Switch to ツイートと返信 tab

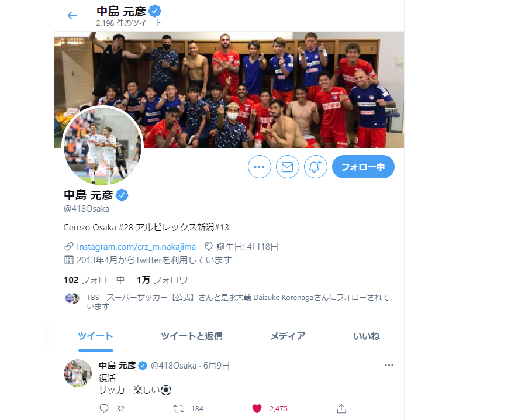point(192,336)
